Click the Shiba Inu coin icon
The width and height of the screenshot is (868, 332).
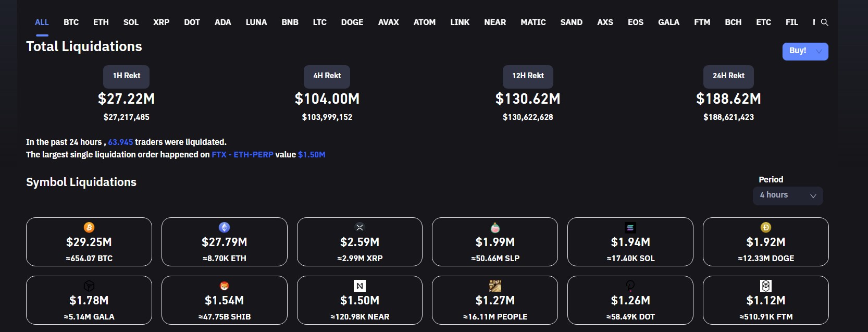click(x=224, y=286)
